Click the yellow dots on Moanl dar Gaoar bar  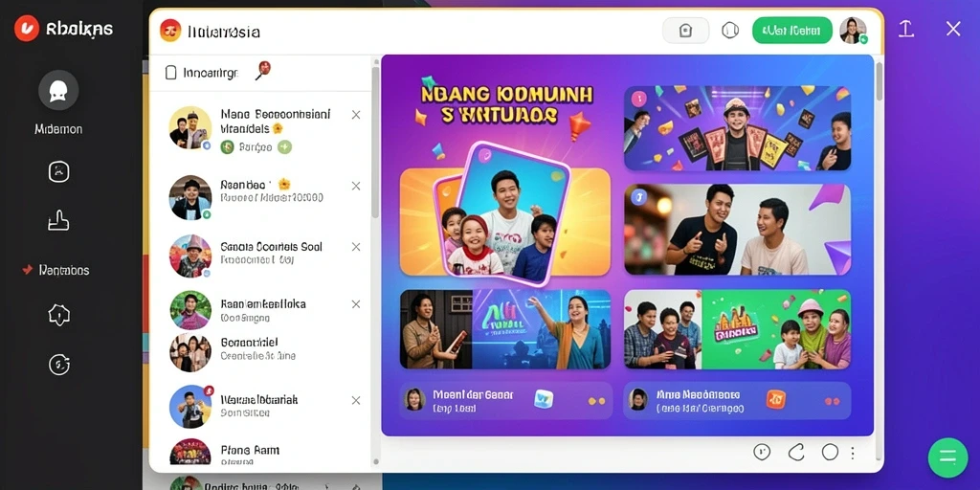pos(596,401)
